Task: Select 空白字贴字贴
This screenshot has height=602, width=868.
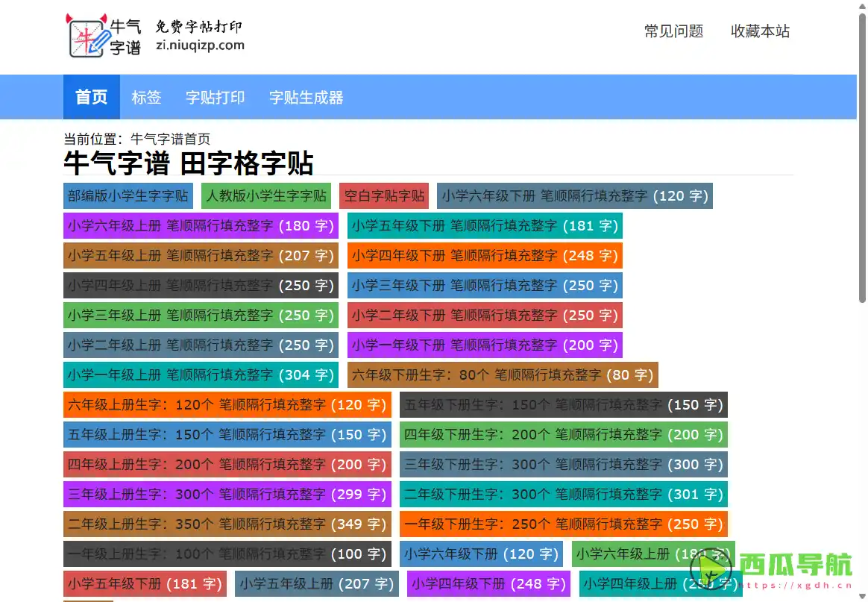Action: coord(384,195)
